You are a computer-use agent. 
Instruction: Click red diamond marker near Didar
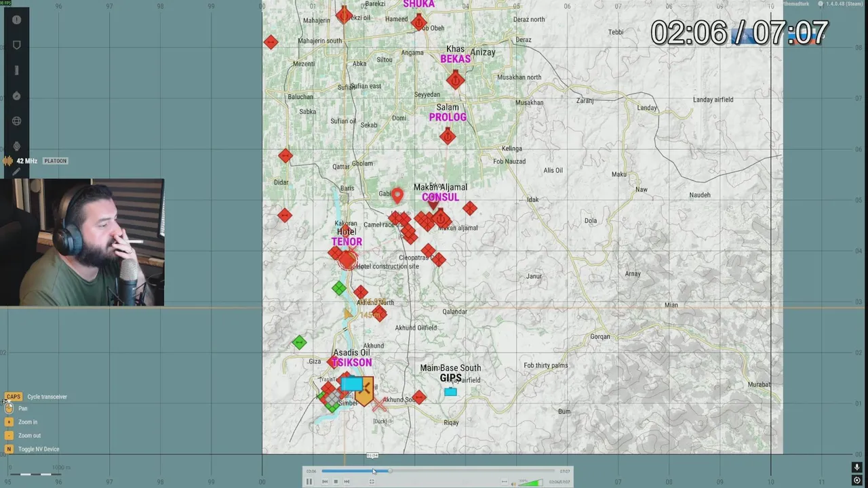pyautogui.click(x=285, y=156)
